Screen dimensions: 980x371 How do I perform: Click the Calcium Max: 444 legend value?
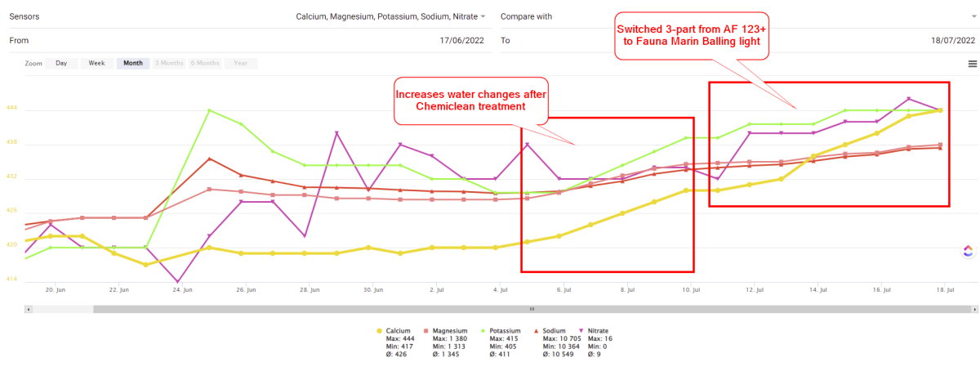click(x=399, y=339)
